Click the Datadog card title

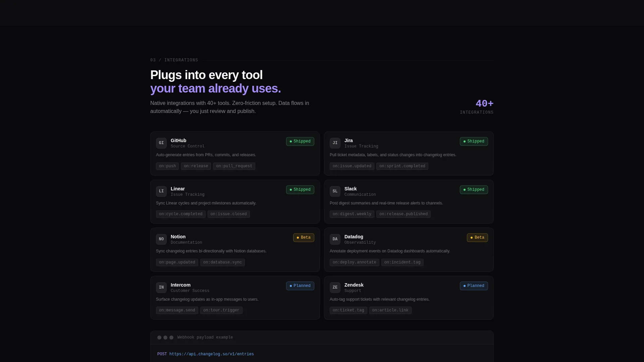pyautogui.click(x=354, y=237)
